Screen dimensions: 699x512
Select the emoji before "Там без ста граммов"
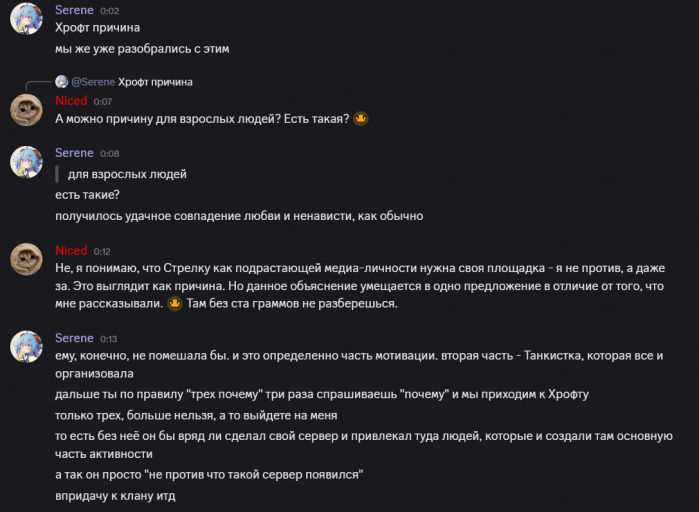pos(175,303)
